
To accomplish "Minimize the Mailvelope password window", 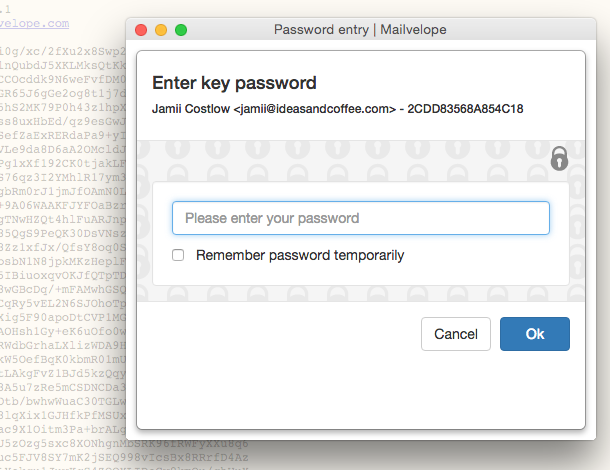I will [161, 30].
